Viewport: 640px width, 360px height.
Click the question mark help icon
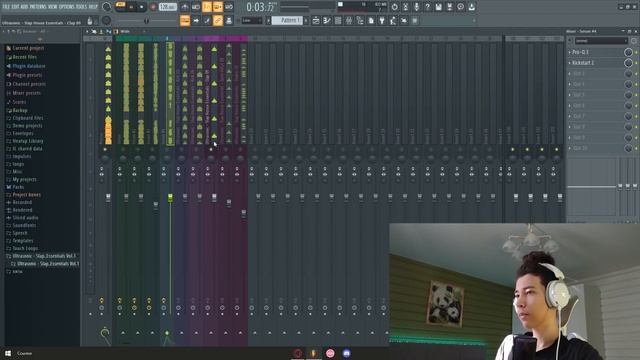coord(427,7)
